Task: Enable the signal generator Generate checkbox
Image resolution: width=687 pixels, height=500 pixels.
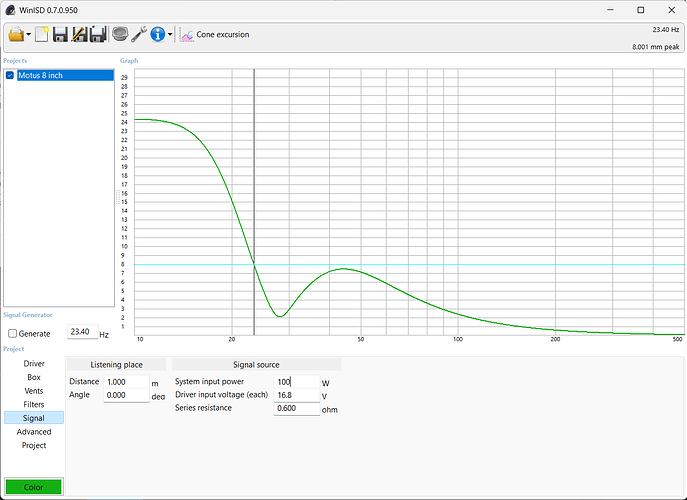Action: click(12, 333)
